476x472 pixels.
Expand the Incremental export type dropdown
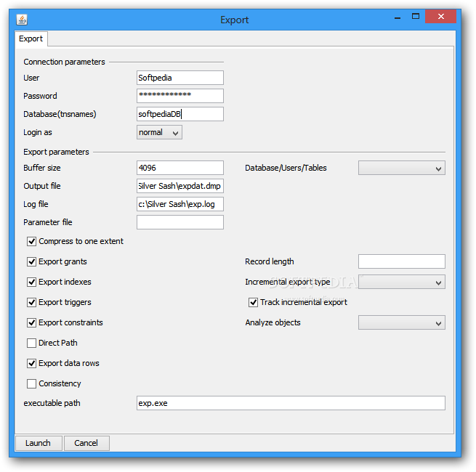point(402,282)
